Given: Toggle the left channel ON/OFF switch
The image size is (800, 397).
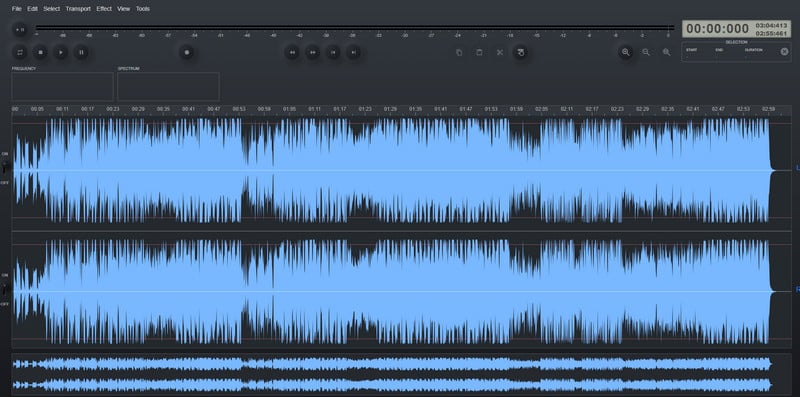Looking at the screenshot, I should (x=5, y=167).
